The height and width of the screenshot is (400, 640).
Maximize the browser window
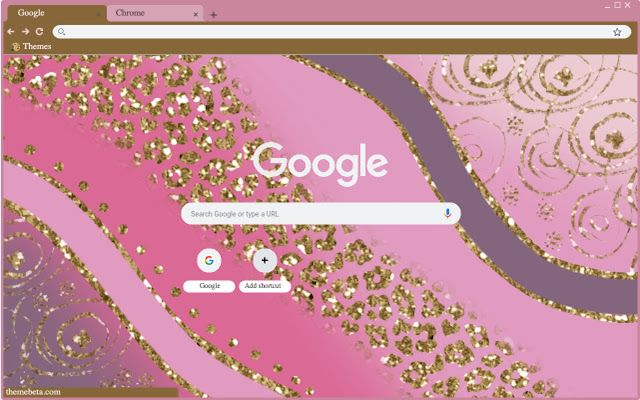click(618, 5)
